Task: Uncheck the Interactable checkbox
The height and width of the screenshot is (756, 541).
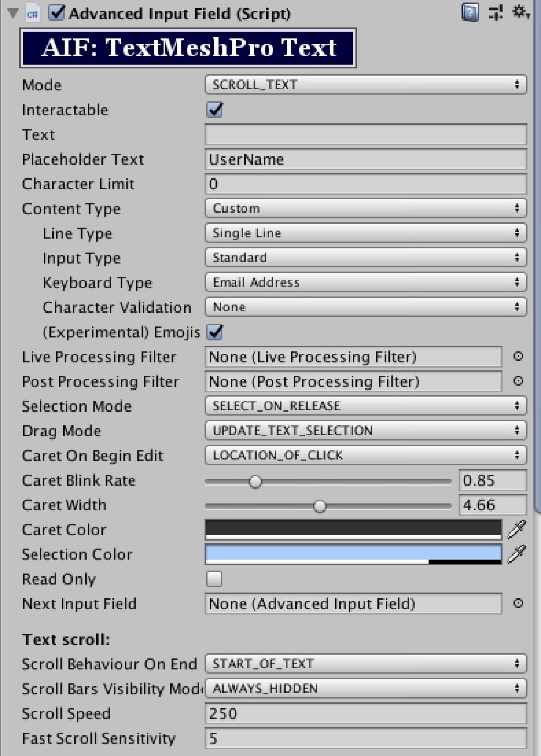Action: (214, 110)
